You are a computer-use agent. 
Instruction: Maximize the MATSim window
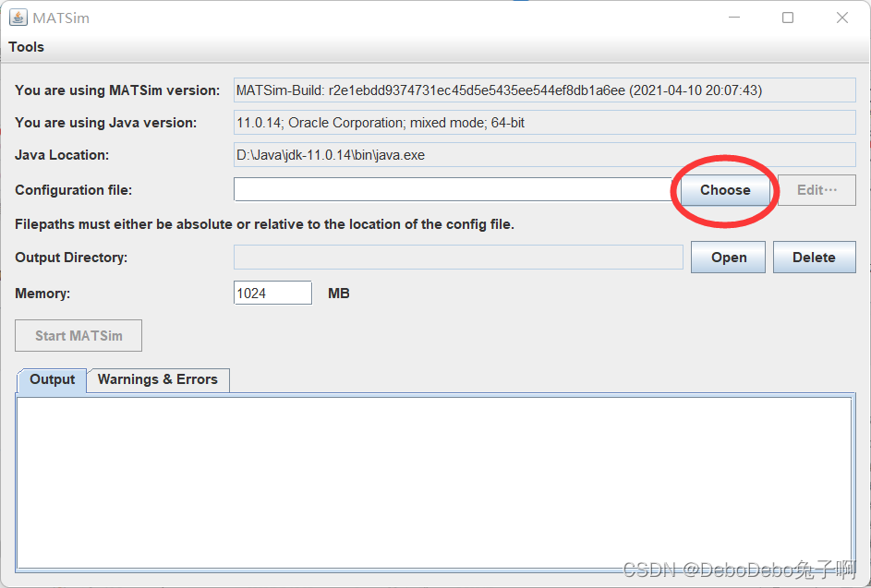coord(788,18)
